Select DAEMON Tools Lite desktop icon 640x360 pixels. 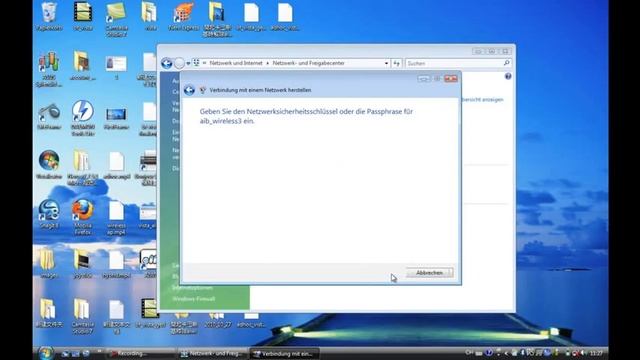coord(83,118)
